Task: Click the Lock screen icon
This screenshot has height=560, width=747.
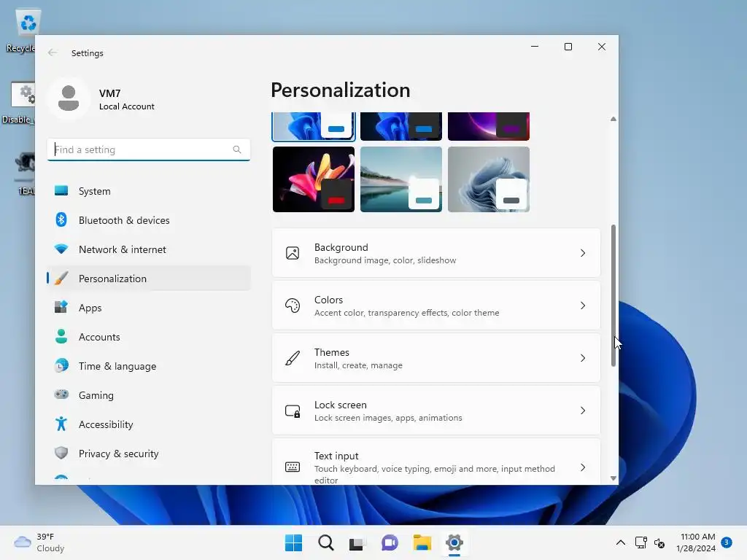Action: 293,411
